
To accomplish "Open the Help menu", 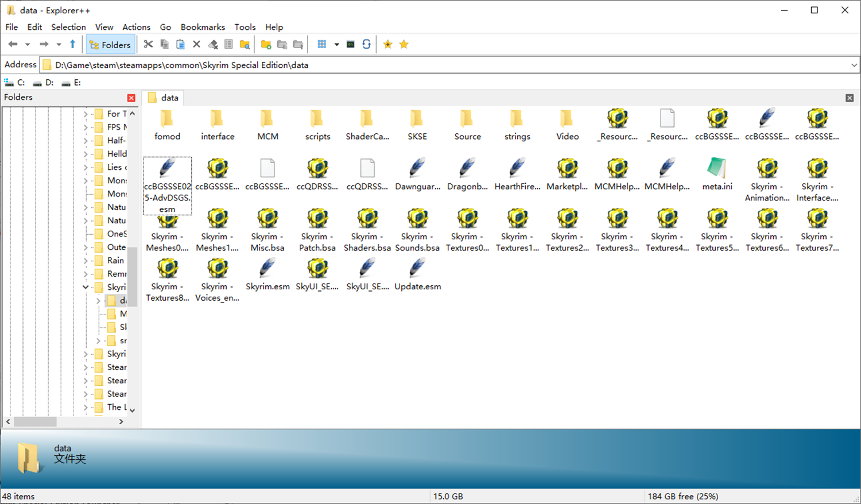I will (x=274, y=27).
